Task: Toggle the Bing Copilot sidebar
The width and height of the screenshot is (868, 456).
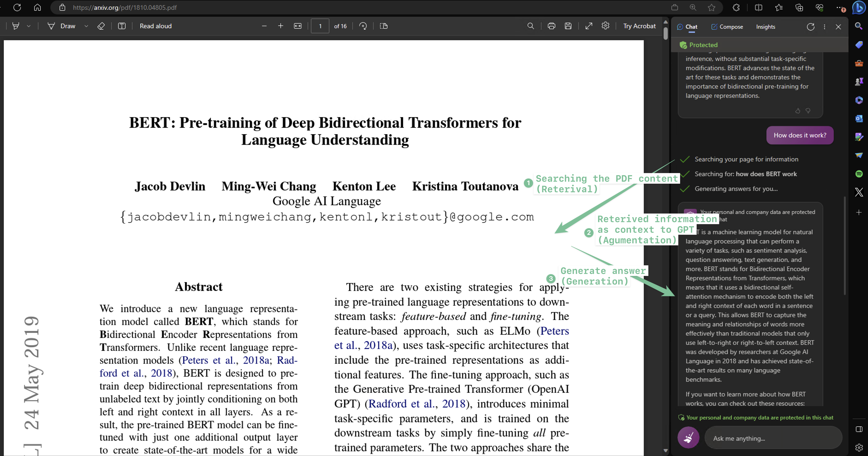Action: pos(859,7)
